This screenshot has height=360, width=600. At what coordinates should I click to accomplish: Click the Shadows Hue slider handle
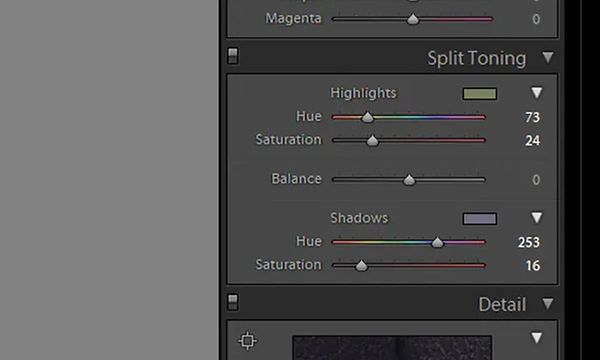pos(437,243)
